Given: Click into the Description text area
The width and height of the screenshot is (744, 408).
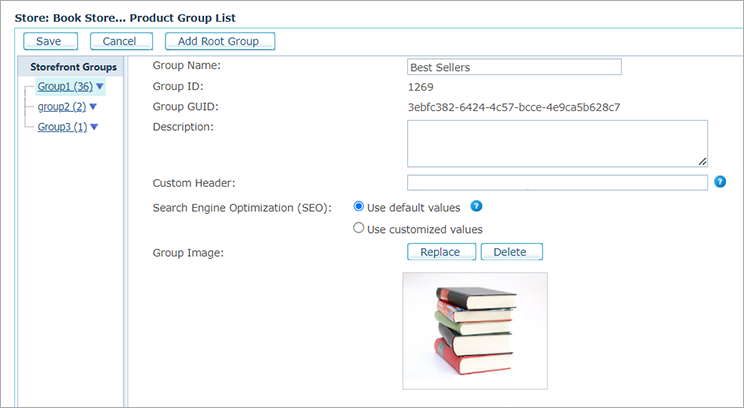Looking at the screenshot, I should point(556,143).
